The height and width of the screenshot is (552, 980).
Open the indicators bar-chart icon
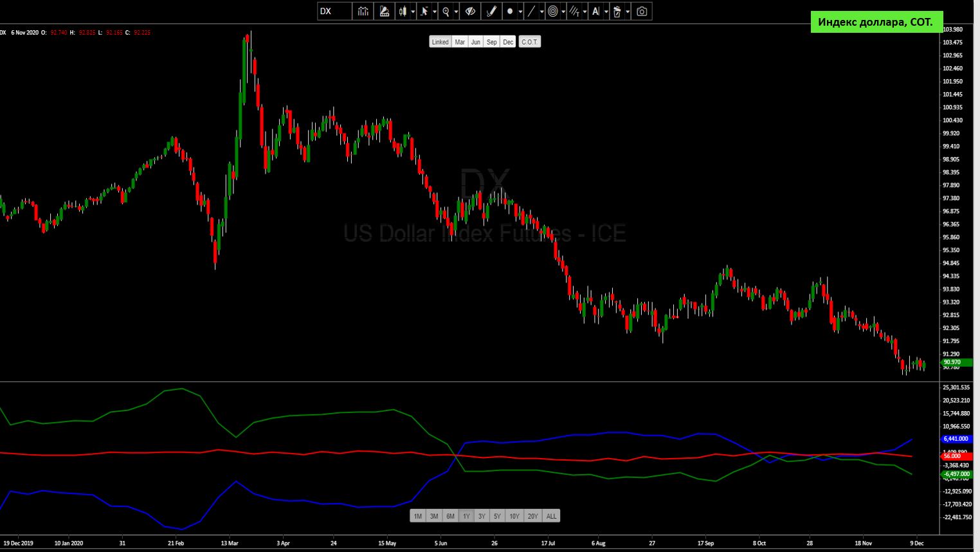pos(363,12)
